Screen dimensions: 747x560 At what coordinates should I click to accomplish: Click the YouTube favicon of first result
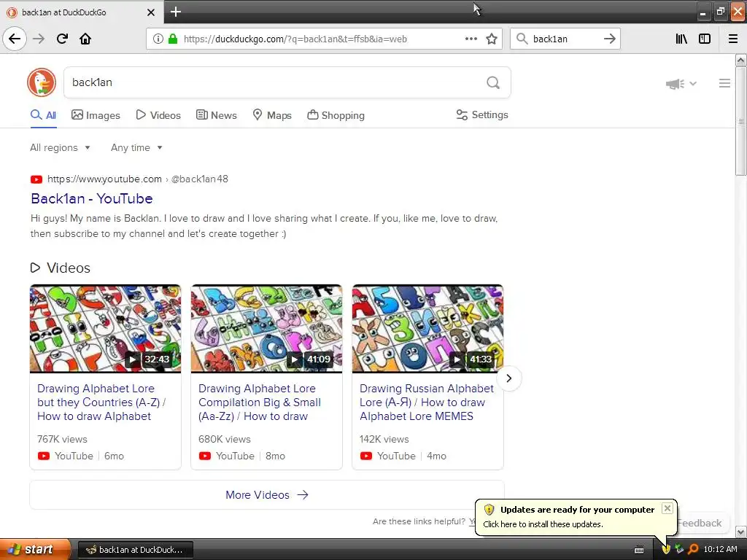click(36, 179)
